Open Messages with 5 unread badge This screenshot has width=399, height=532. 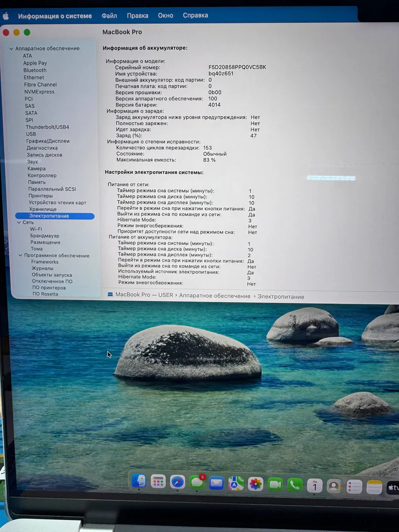click(197, 482)
